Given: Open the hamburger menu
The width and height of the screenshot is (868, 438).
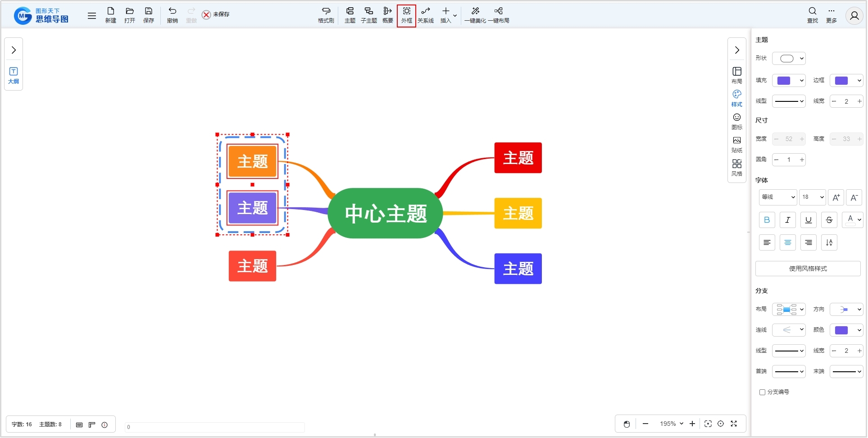Looking at the screenshot, I should tap(92, 16).
